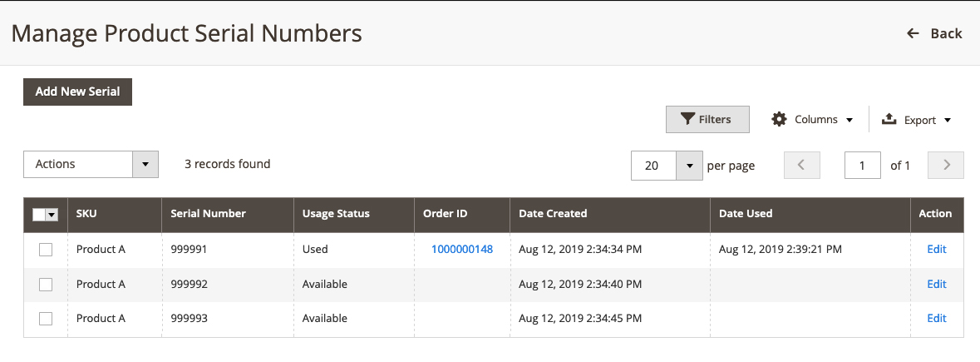This screenshot has width=980, height=362.
Task: Sort by Date Created column header
Action: (x=553, y=214)
